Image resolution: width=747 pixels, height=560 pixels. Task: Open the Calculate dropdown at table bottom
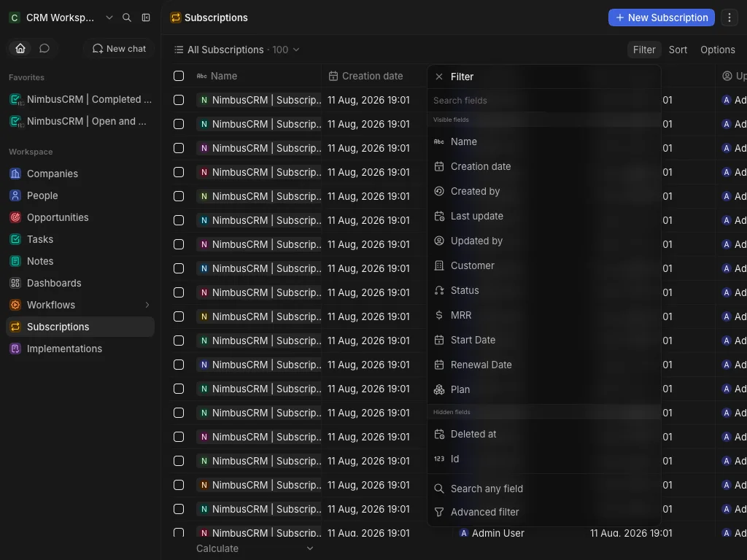point(255,548)
